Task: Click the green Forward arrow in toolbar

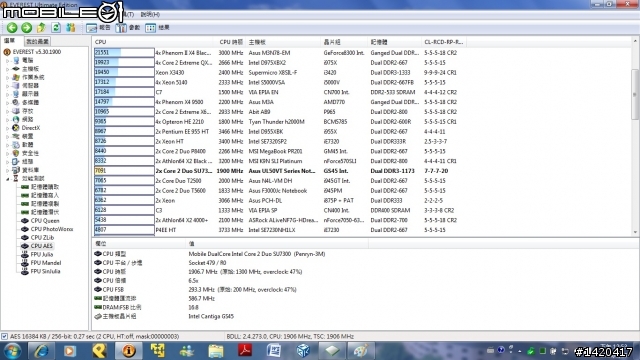Action: click(x=27, y=27)
